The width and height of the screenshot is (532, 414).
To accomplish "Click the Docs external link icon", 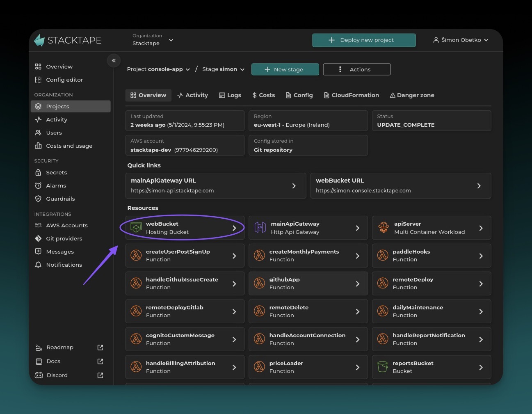I will (100, 361).
